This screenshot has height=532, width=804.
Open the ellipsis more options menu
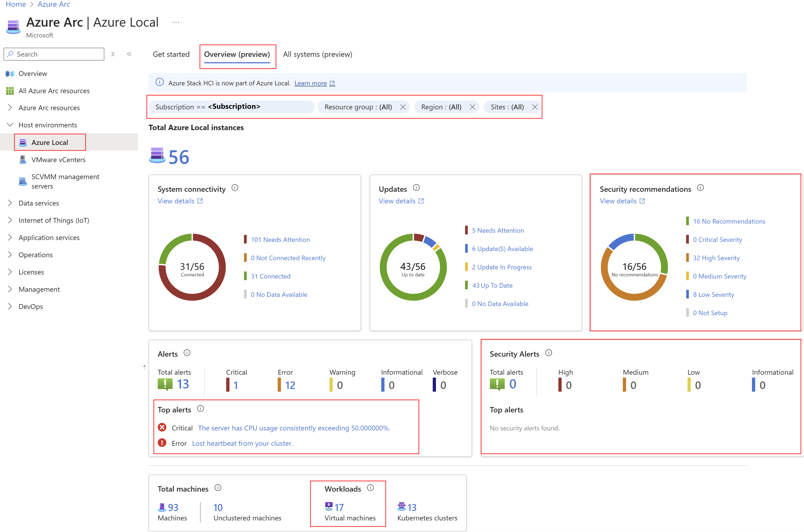pos(176,22)
